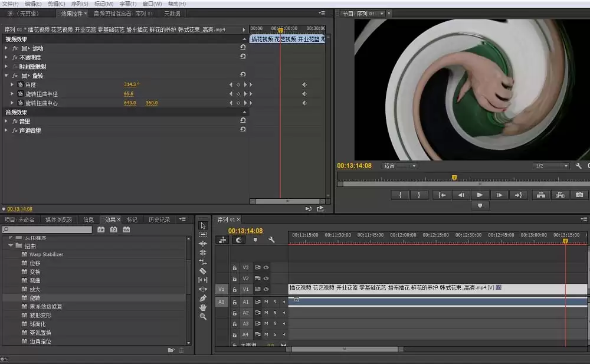Click the 角度 value 314.3
The image size is (590, 364).
tap(130, 85)
